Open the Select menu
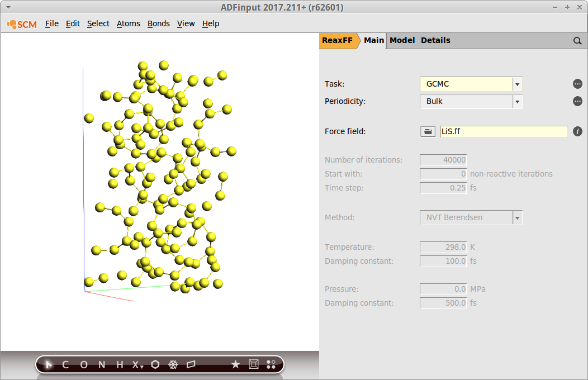The width and height of the screenshot is (588, 380). pyautogui.click(x=98, y=23)
